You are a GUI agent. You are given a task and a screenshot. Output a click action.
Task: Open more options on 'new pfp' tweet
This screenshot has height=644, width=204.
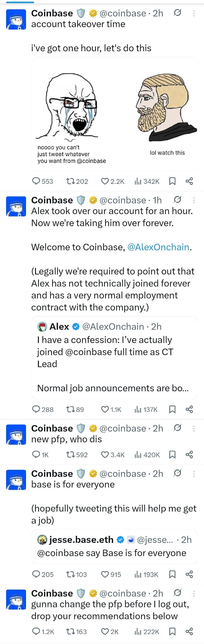pyautogui.click(x=194, y=428)
